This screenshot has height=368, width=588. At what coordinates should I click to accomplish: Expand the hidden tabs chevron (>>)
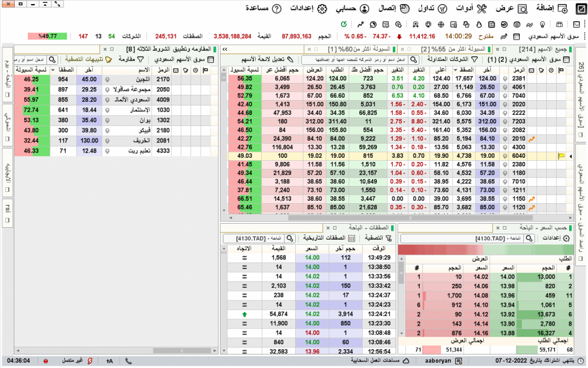click(x=225, y=49)
